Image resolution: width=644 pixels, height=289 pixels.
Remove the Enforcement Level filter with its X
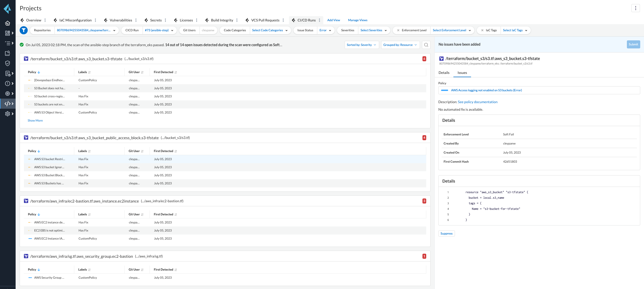tap(398, 30)
